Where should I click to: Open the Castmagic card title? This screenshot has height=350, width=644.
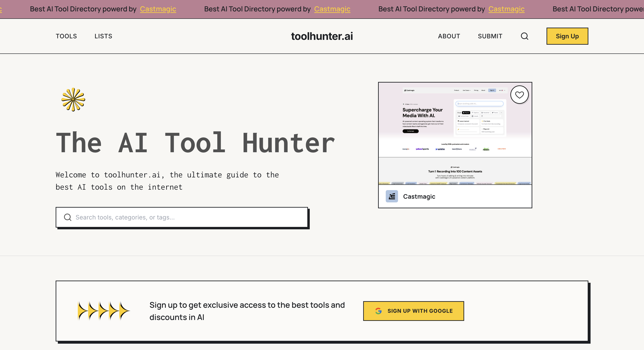click(419, 196)
